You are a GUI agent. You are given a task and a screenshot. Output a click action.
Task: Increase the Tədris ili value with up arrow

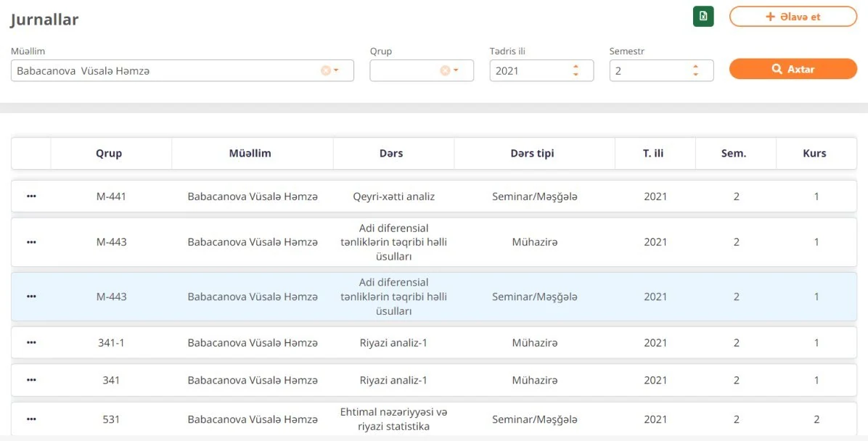pos(576,67)
